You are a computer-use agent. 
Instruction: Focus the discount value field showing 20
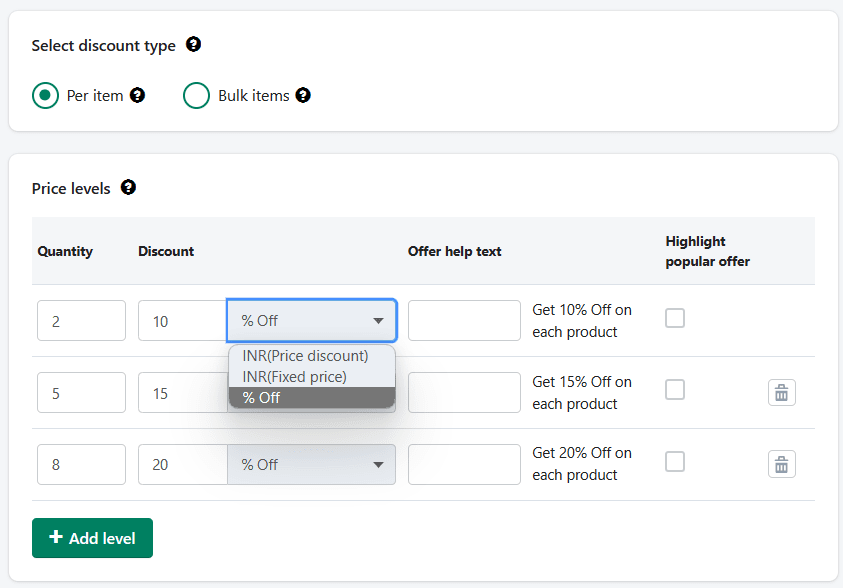183,465
